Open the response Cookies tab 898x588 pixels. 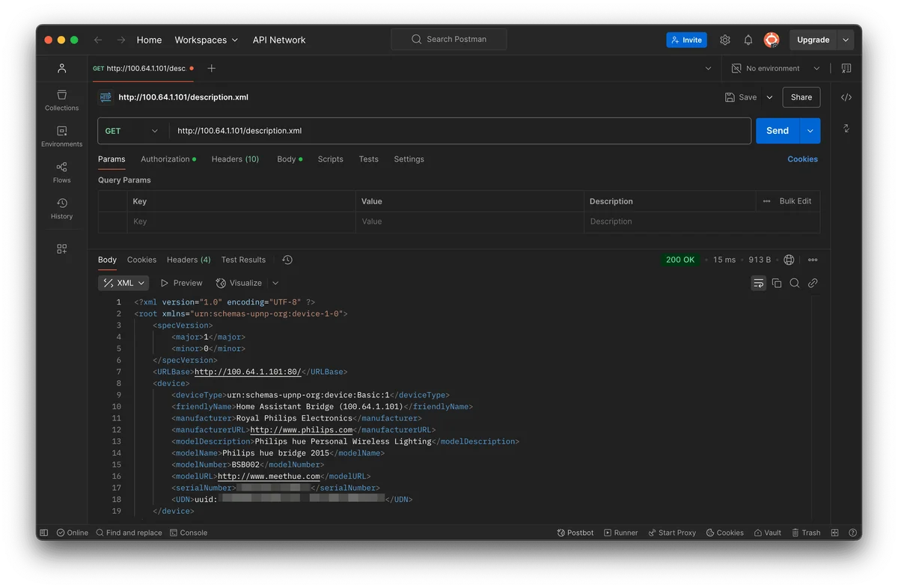tap(141, 260)
